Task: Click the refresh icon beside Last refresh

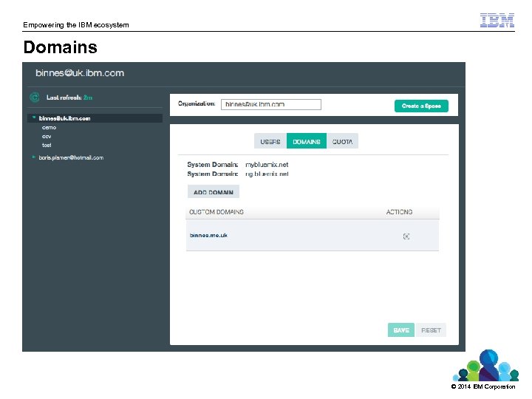Action: coord(35,98)
